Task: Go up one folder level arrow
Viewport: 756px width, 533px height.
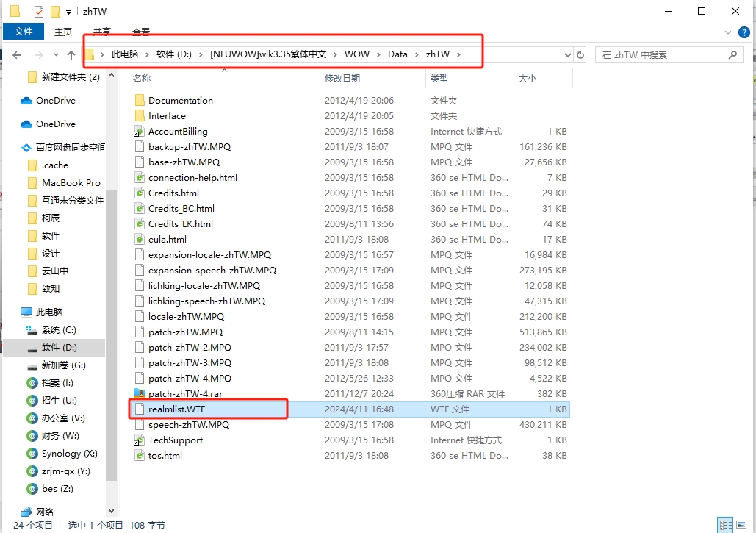Action: click(x=71, y=55)
